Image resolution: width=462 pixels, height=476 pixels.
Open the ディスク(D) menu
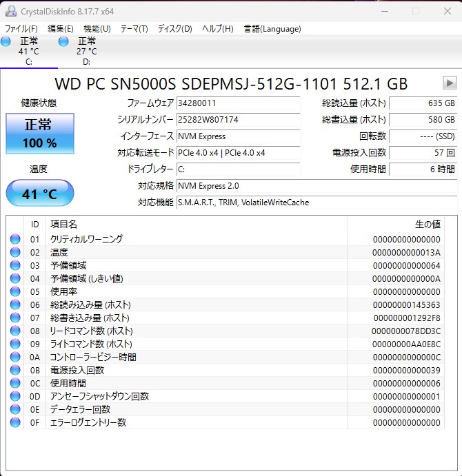tap(175, 29)
